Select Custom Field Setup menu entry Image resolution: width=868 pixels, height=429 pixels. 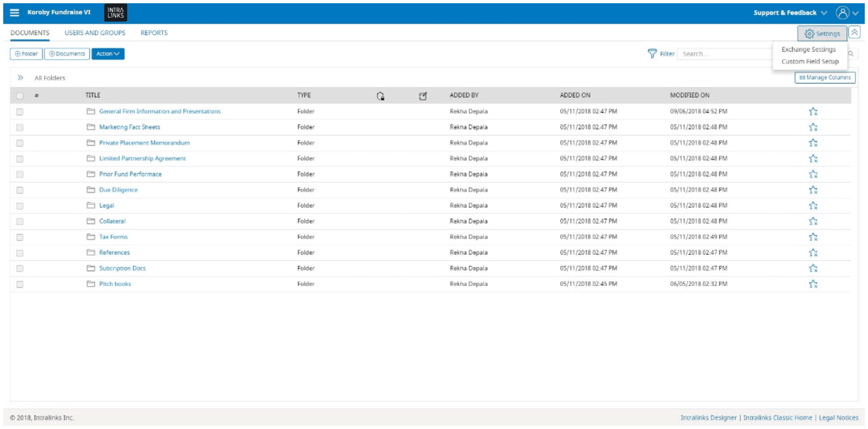click(810, 61)
